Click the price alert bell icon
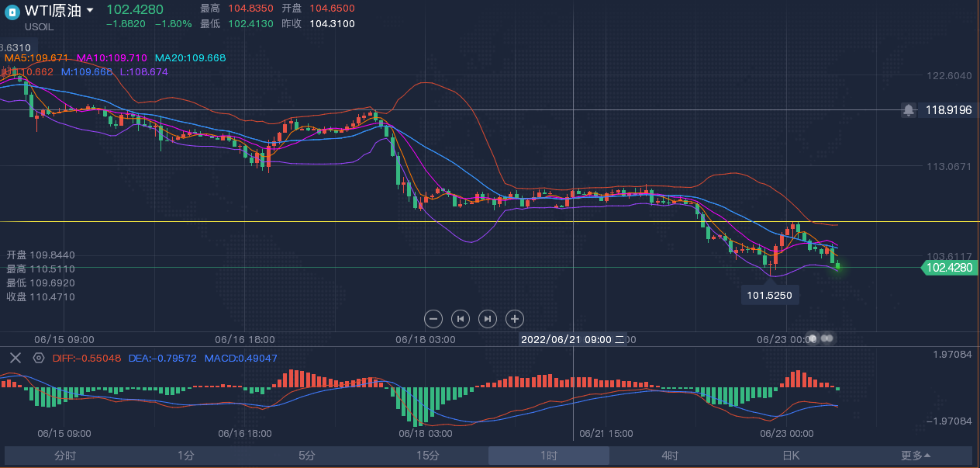980x468 pixels. point(909,110)
